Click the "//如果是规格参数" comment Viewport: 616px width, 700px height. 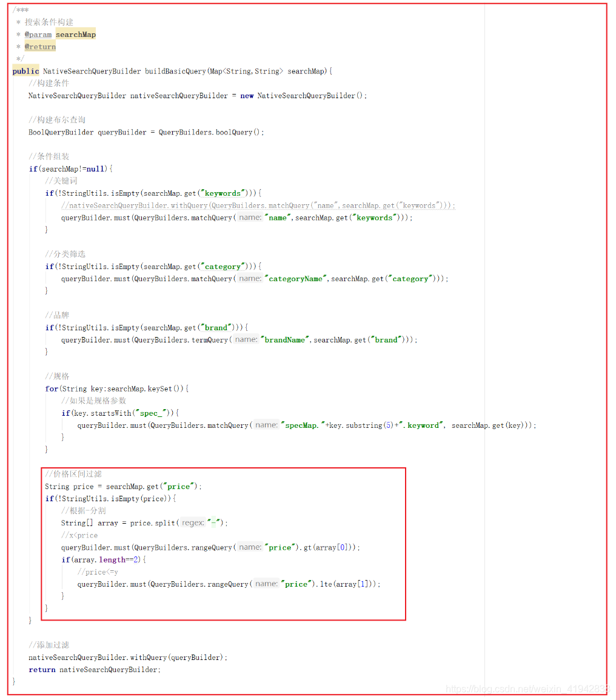coord(93,401)
